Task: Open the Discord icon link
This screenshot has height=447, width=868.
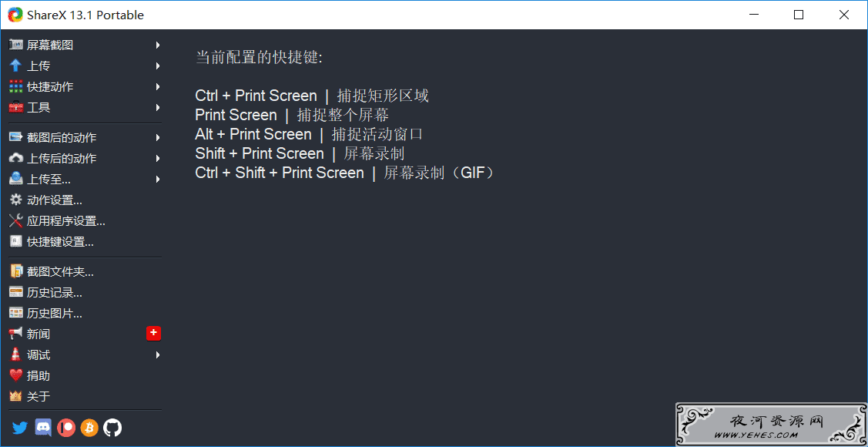Action: click(43, 427)
